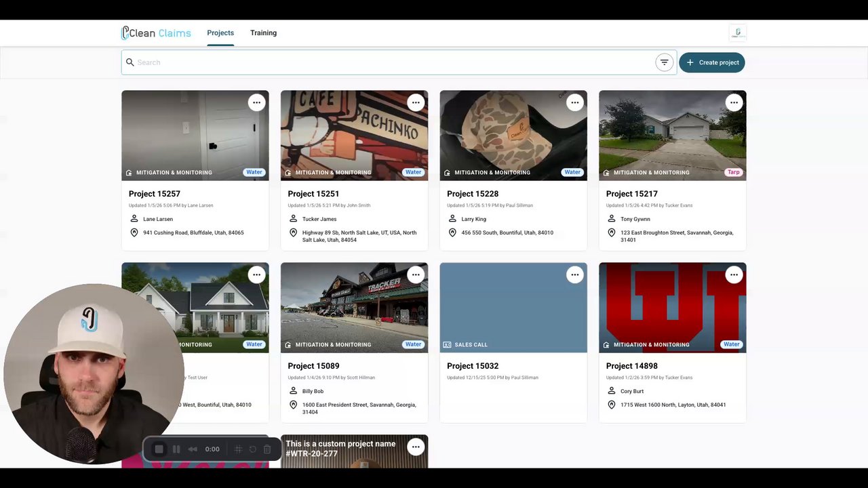This screenshot has width=868, height=488.
Task: Select 'Updated 1/5/26 5:21 PM by John Smith' text
Action: [x=329, y=205]
